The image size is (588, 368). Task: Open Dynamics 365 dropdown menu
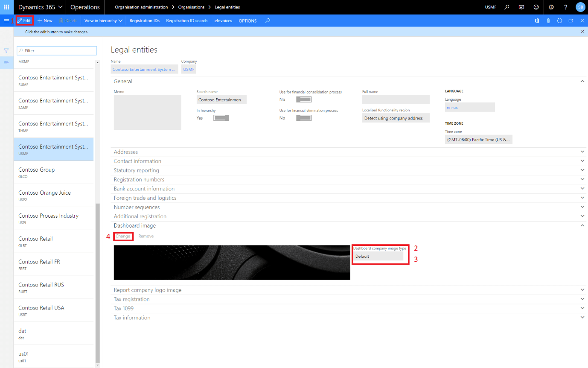[x=41, y=7]
